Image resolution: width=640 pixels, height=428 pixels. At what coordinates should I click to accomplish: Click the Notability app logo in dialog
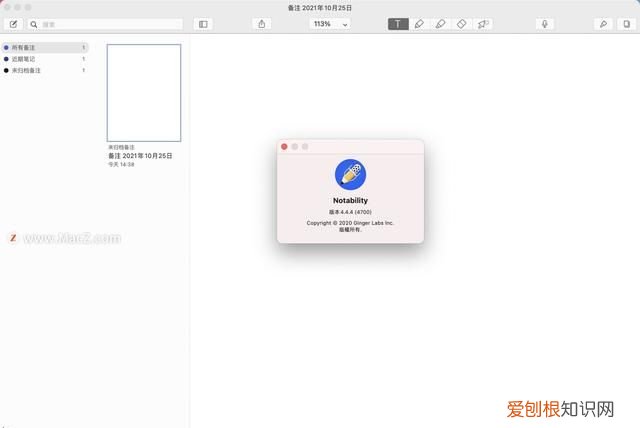pyautogui.click(x=350, y=174)
